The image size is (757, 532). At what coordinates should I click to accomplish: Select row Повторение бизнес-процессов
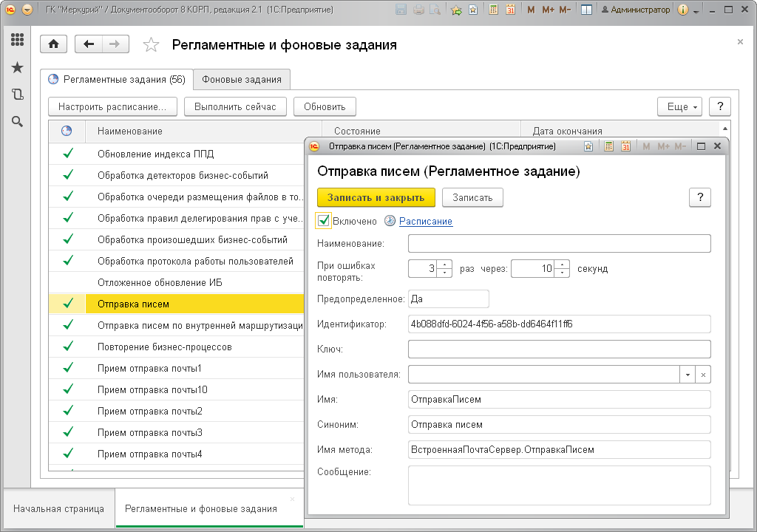click(x=176, y=347)
